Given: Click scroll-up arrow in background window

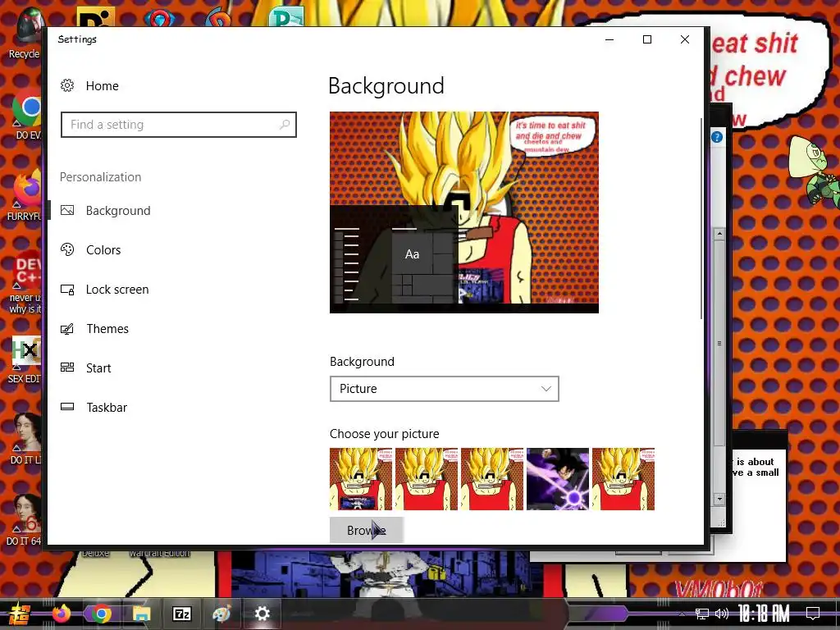Looking at the screenshot, I should [x=719, y=234].
